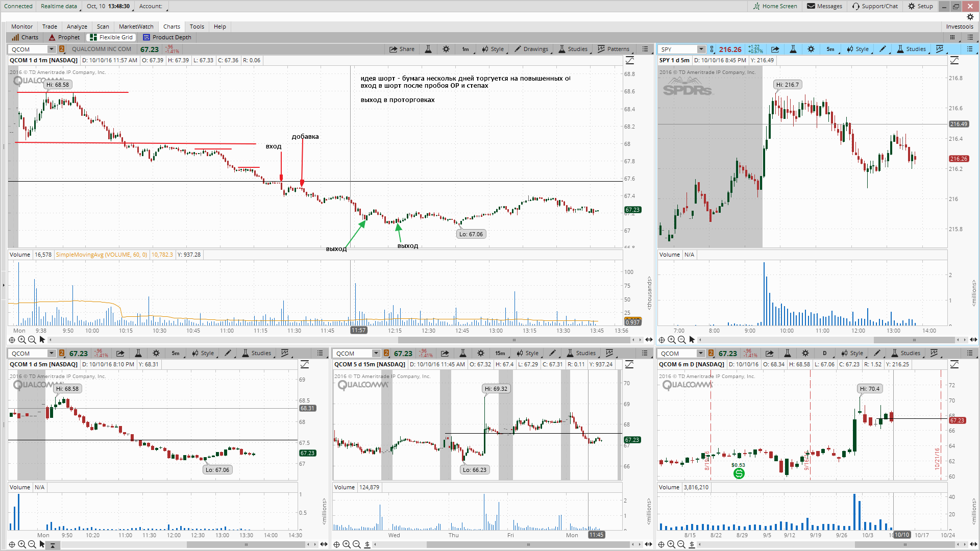Image resolution: width=980 pixels, height=551 pixels.
Task: Open the grid layout icon in Flexible Grid bar
Action: pyautogui.click(x=952, y=37)
